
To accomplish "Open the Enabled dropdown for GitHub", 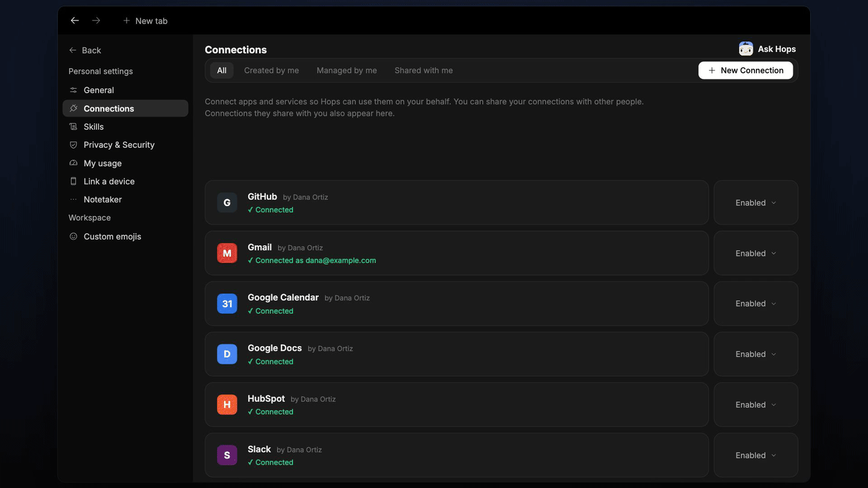I will 756,202.
